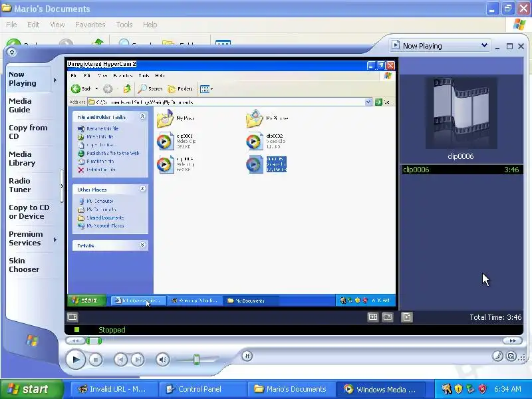The image size is (532, 399).
Task: Click the Stopped status text
Action: click(112, 330)
